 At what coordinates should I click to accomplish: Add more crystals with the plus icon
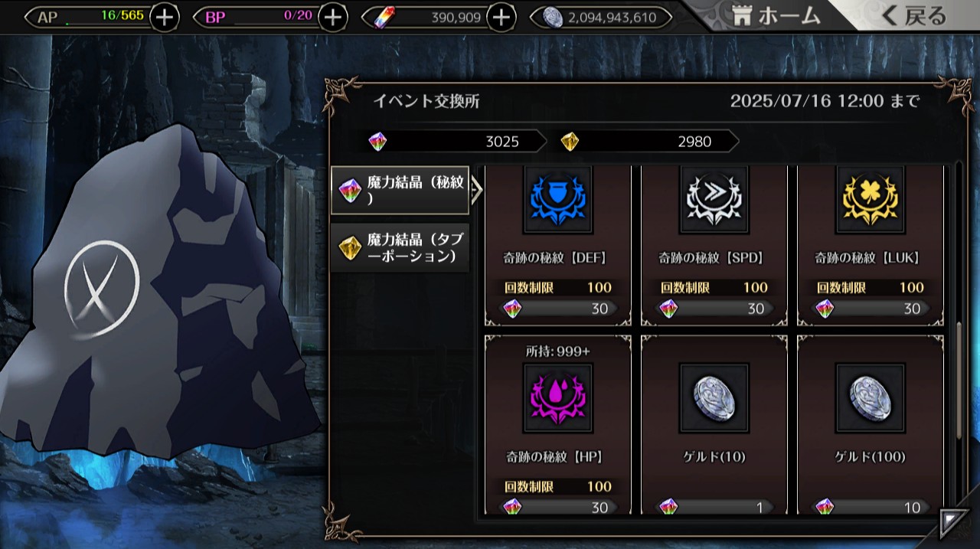tap(501, 17)
